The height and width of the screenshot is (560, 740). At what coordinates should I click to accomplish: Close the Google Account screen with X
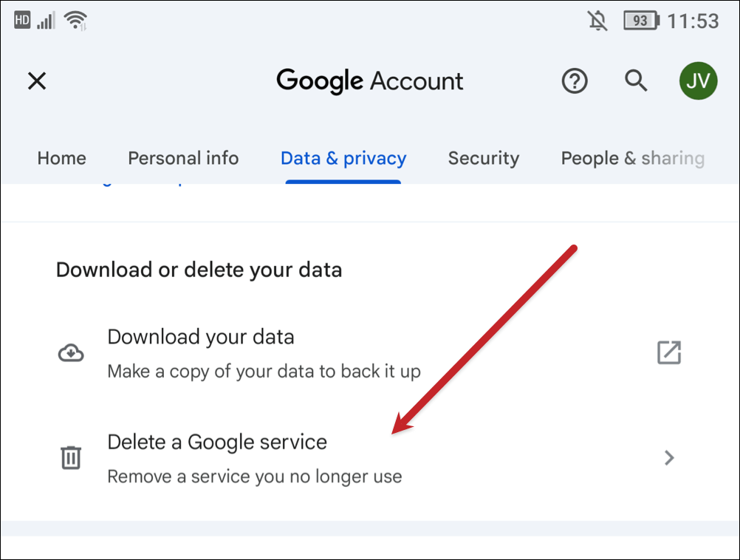coord(37,81)
